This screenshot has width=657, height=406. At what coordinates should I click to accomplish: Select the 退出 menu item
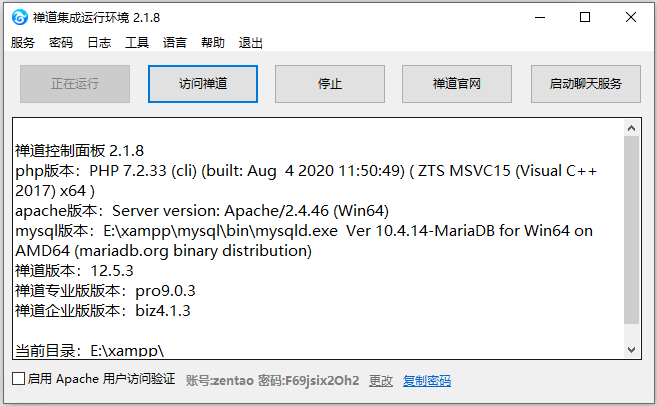251,43
